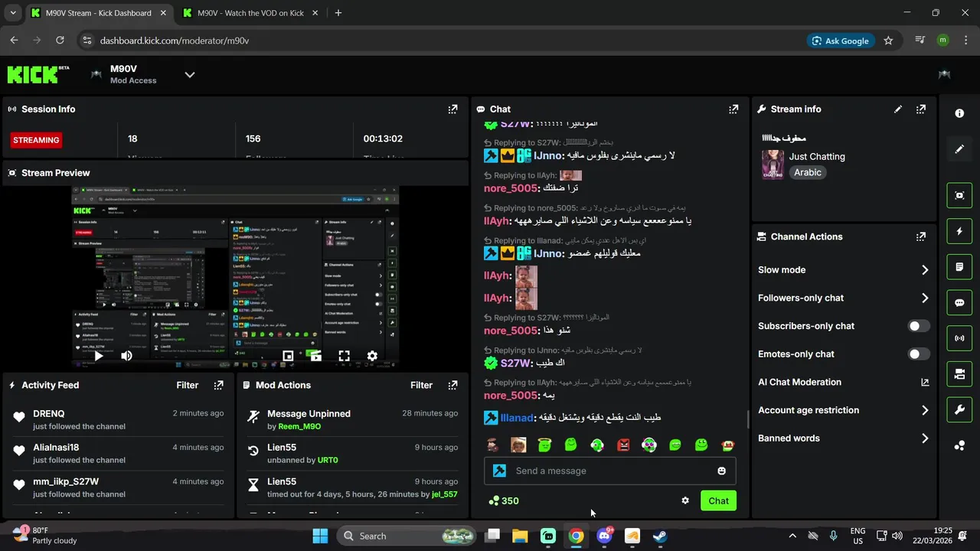The height and width of the screenshot is (551, 980).
Task: Click the browser address bar URL
Action: coord(175,41)
